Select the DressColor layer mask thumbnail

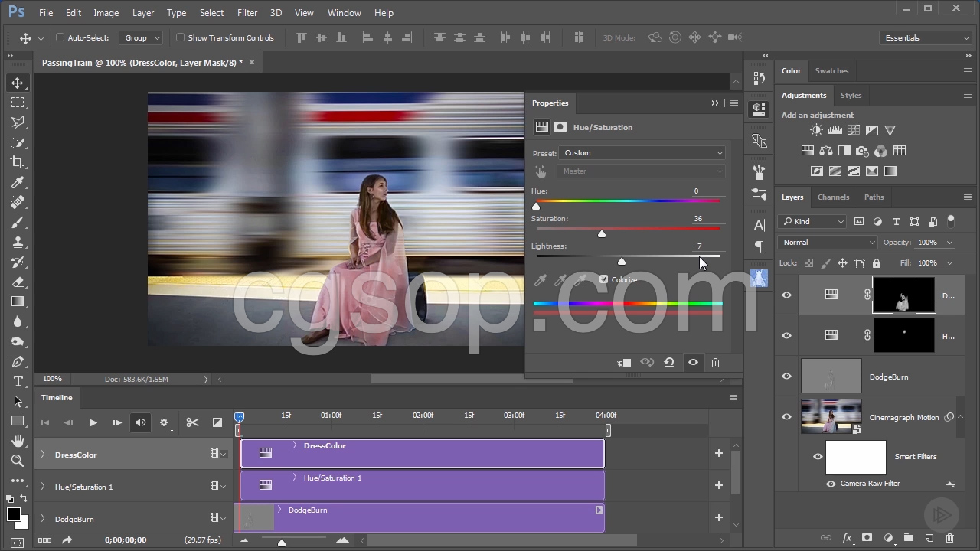(903, 295)
